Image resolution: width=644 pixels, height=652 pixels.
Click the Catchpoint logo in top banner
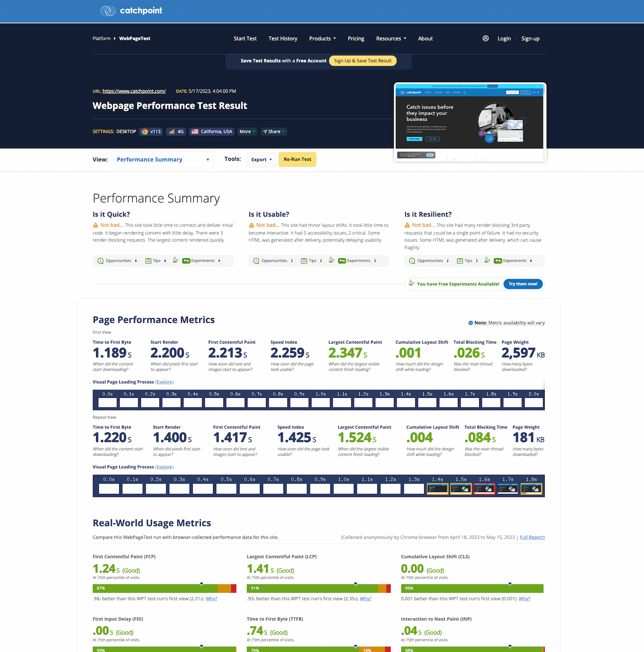(131, 11)
